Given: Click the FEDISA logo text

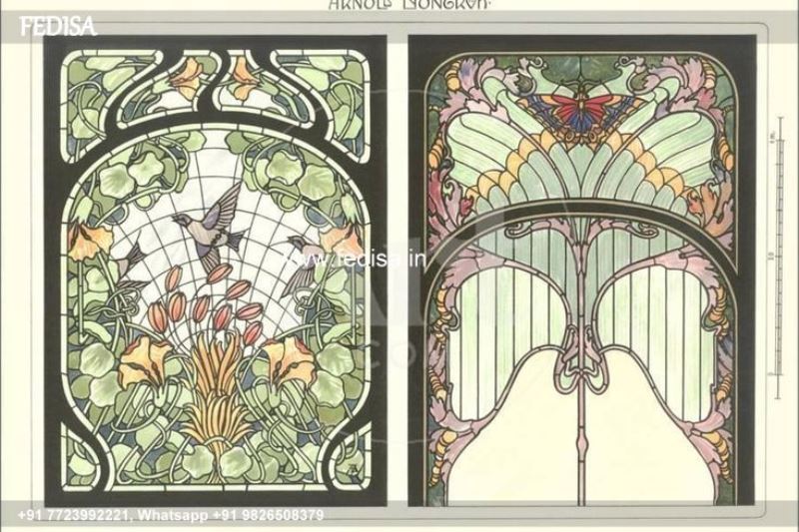Looking at the screenshot, I should point(58,27).
